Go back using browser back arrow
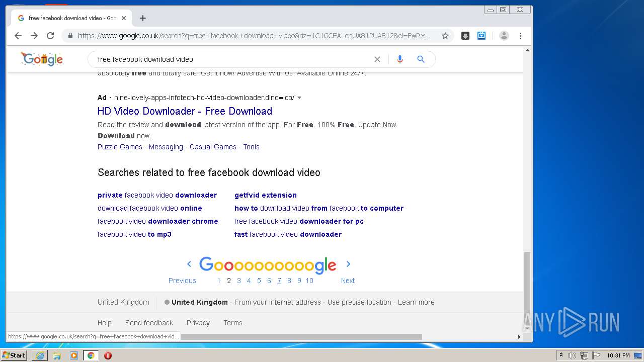This screenshot has height=362, width=644. (x=18, y=36)
